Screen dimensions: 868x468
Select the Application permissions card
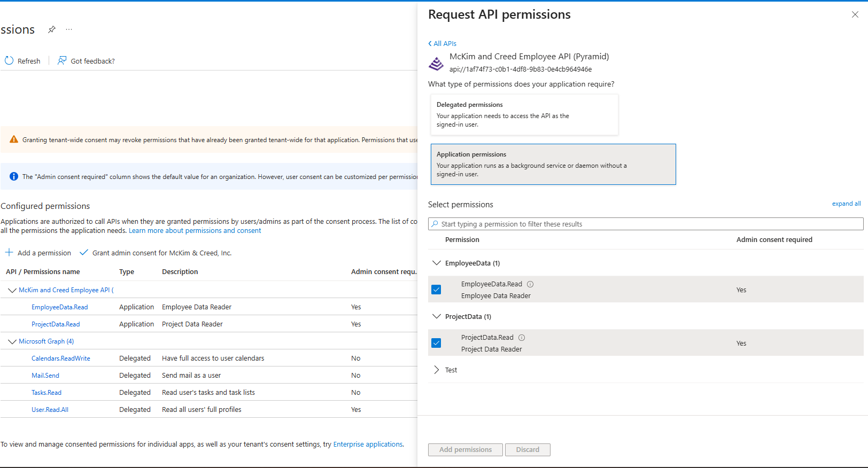553,164
